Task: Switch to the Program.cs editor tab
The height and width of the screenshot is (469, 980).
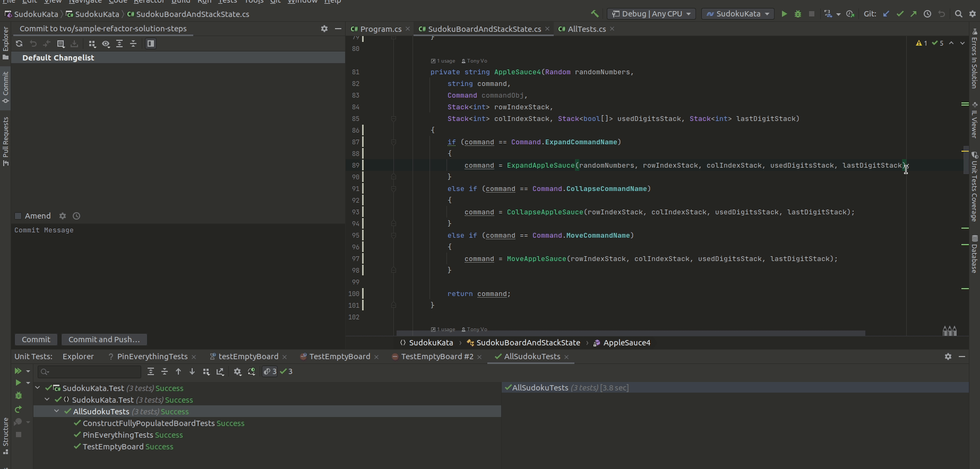Action: pyautogui.click(x=380, y=29)
